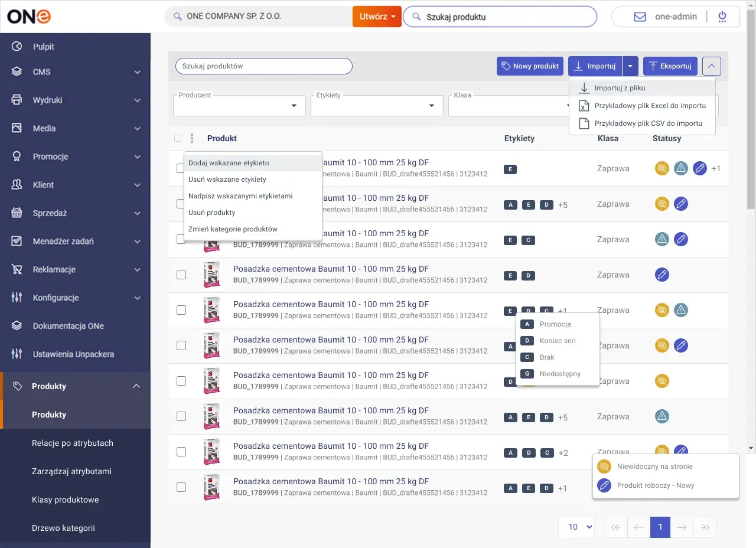Click the orange hidden-eye status in first row
756x548 pixels.
click(662, 168)
